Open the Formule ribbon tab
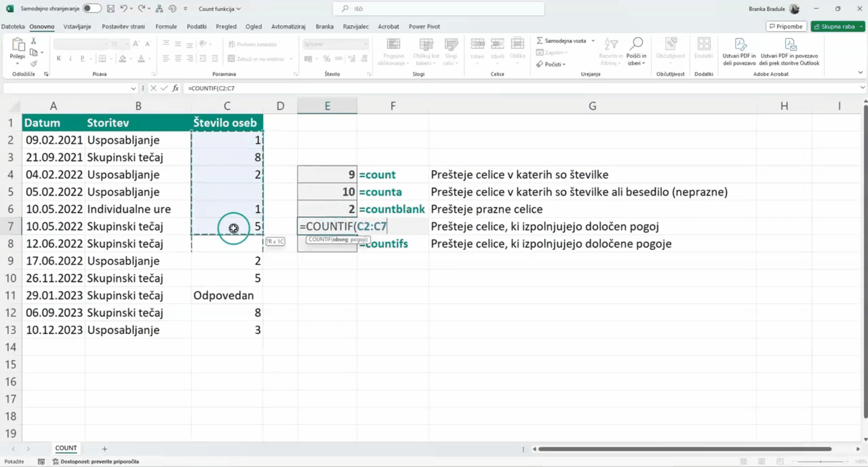 point(166,26)
